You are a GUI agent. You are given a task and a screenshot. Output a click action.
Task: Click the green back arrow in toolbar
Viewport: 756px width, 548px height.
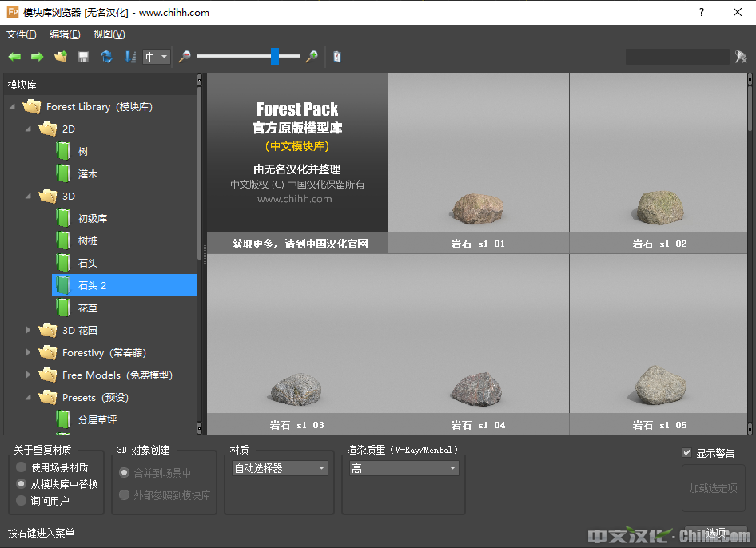14,57
